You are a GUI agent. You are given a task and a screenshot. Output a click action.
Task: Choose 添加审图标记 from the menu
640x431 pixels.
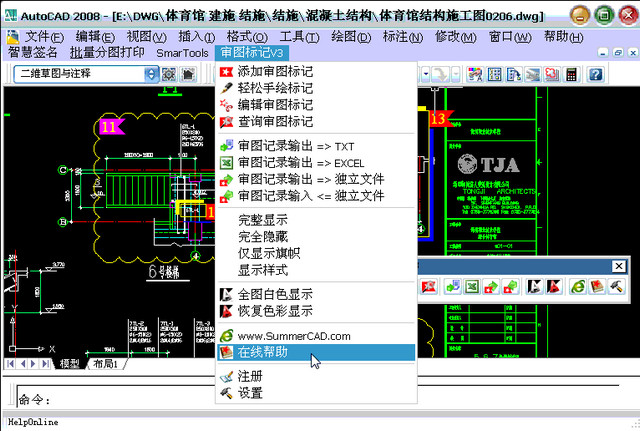pyautogui.click(x=275, y=72)
